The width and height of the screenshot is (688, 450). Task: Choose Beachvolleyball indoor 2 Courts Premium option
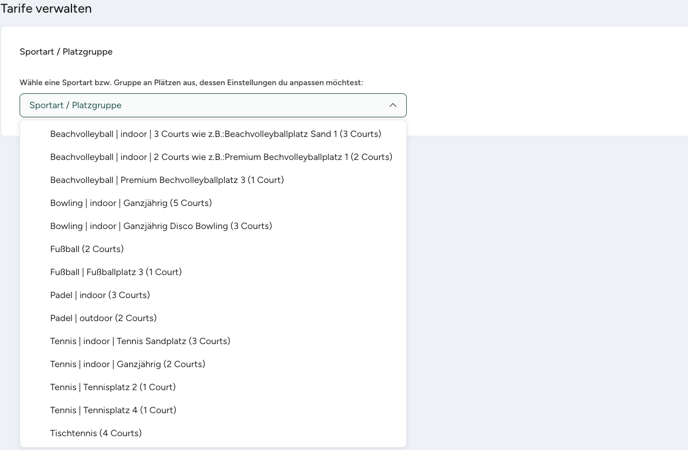click(213, 157)
